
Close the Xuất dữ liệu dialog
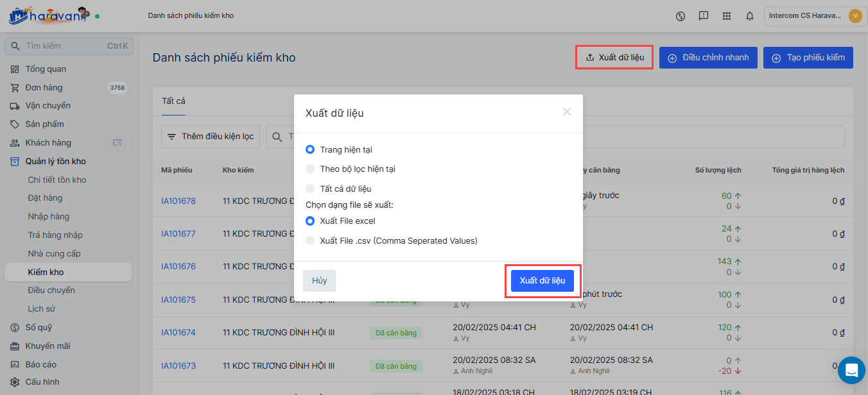coord(567,112)
